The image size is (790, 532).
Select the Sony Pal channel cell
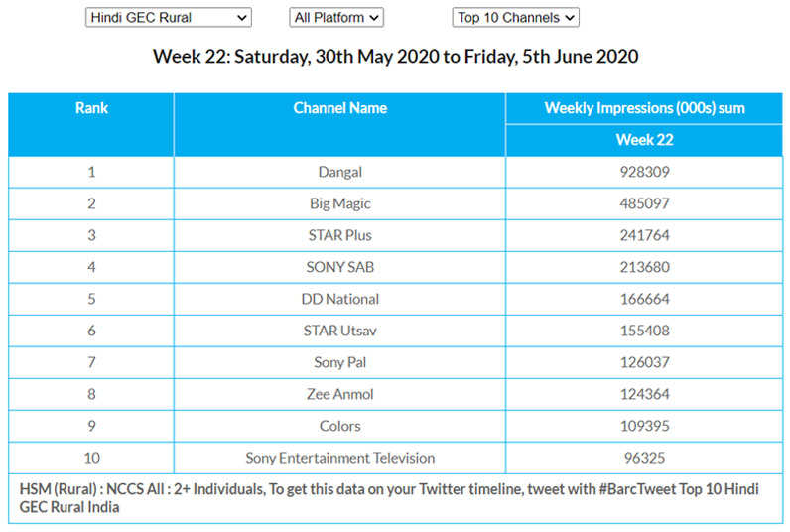click(x=339, y=362)
